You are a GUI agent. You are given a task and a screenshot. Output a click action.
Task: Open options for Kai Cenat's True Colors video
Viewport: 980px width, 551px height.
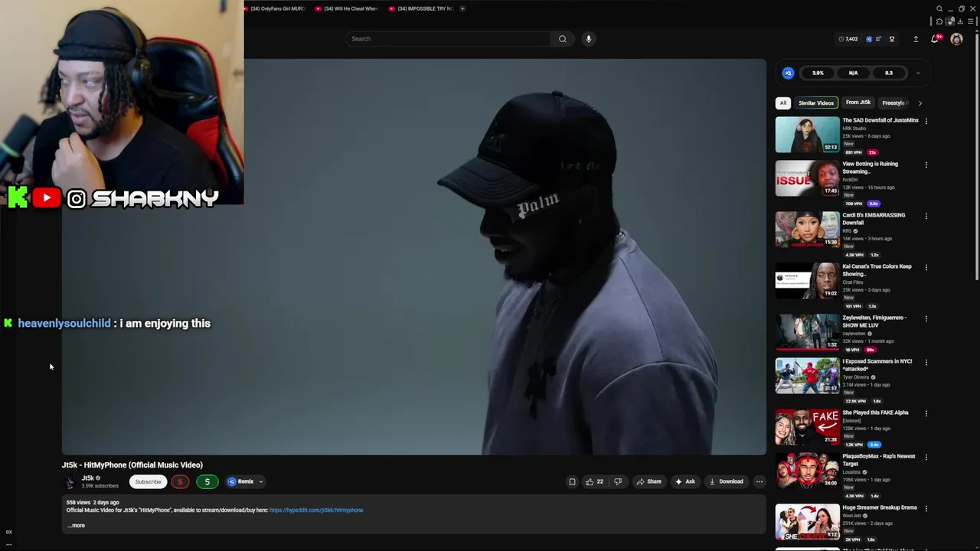click(x=926, y=267)
